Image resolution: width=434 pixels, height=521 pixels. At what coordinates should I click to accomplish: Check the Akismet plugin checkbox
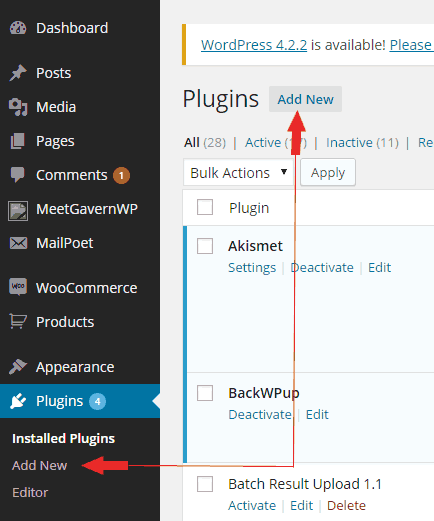205,246
